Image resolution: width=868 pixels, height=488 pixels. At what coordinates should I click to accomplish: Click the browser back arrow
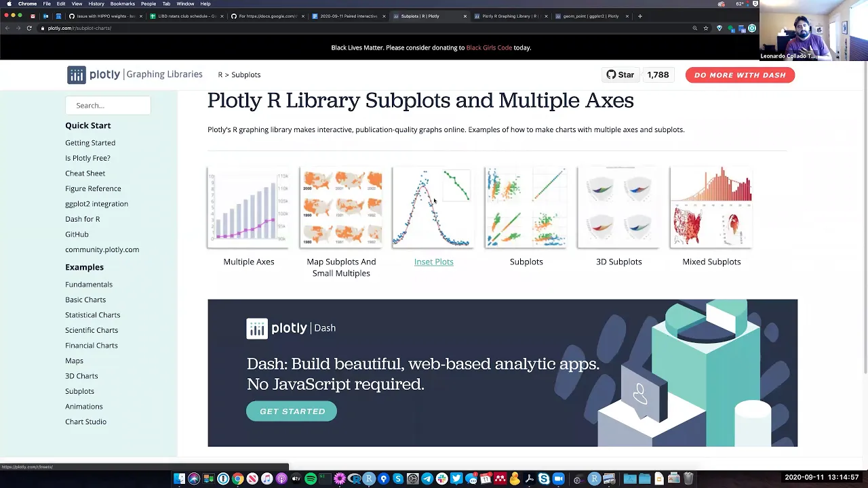point(7,28)
